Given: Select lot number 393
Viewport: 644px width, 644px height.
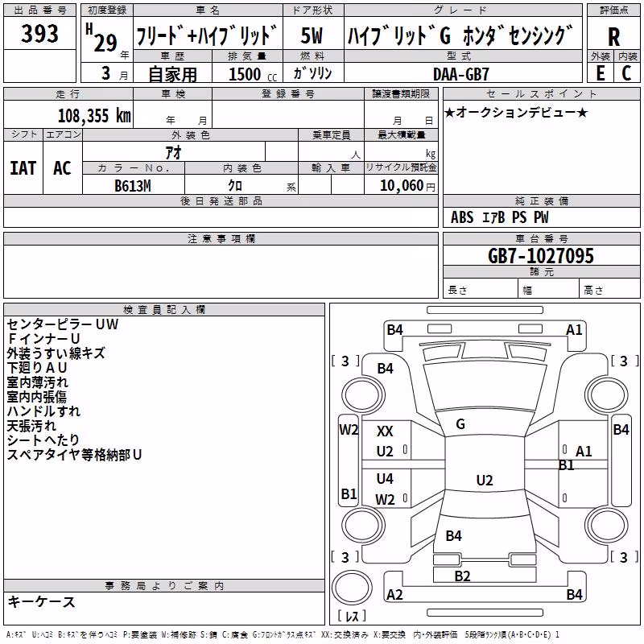Looking at the screenshot, I should [39, 33].
